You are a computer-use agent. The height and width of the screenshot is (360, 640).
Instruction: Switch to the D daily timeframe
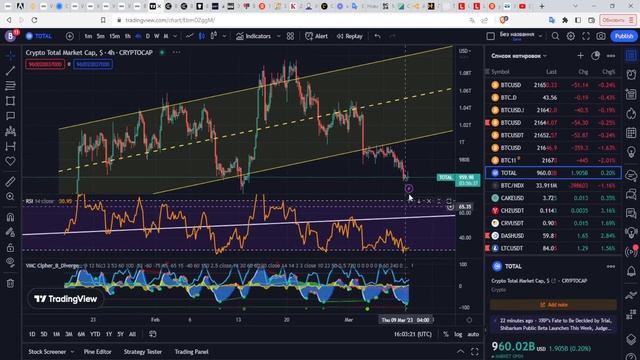point(147,36)
